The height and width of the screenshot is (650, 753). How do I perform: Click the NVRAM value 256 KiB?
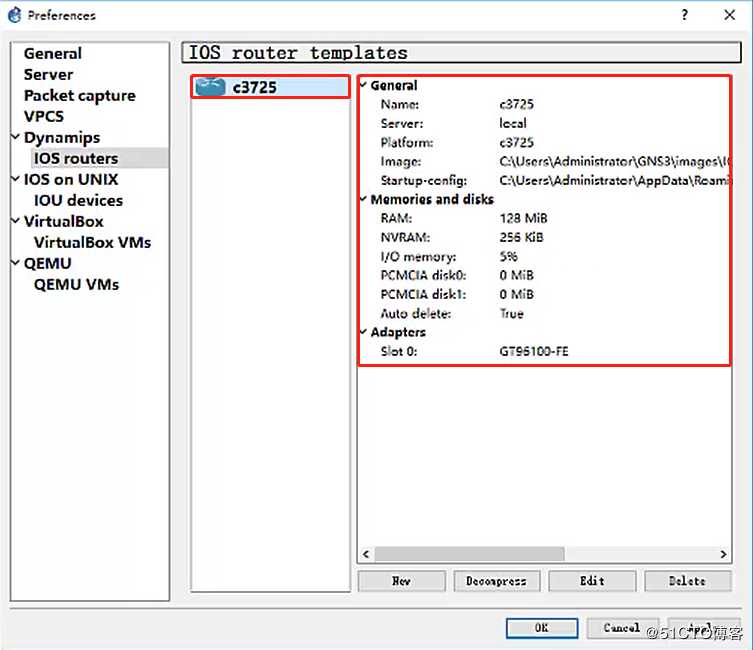coord(522,237)
